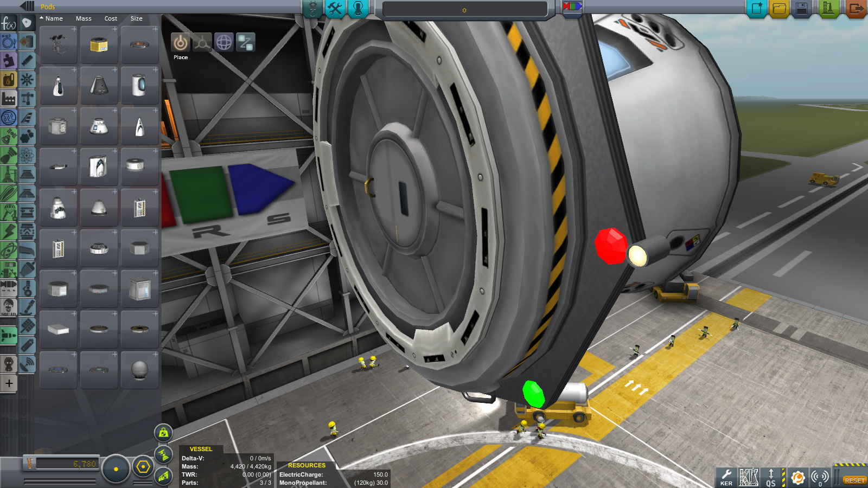Click the Mass value 4,420 / 4,420kg

[x=251, y=466]
